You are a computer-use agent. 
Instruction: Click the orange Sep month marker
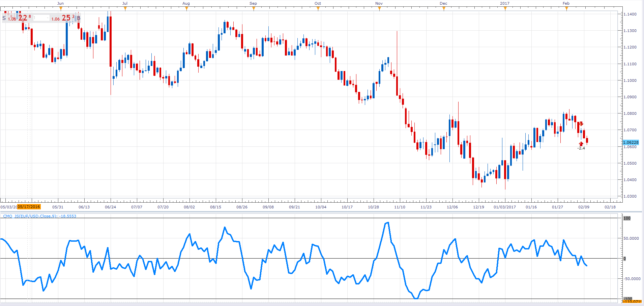(x=254, y=9)
